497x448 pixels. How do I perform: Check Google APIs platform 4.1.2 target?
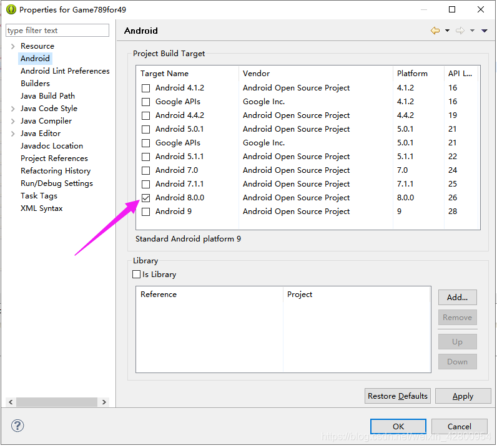(x=146, y=102)
